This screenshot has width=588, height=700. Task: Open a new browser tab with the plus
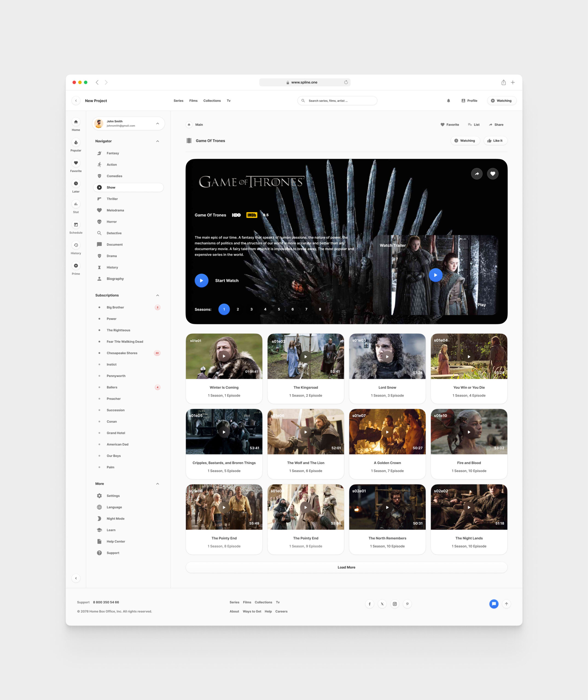pyautogui.click(x=513, y=82)
